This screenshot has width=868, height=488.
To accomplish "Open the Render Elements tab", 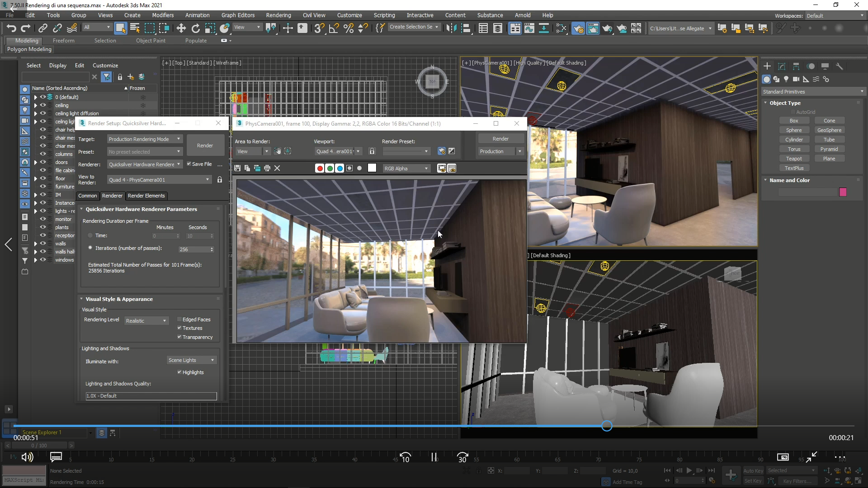I will pos(146,196).
